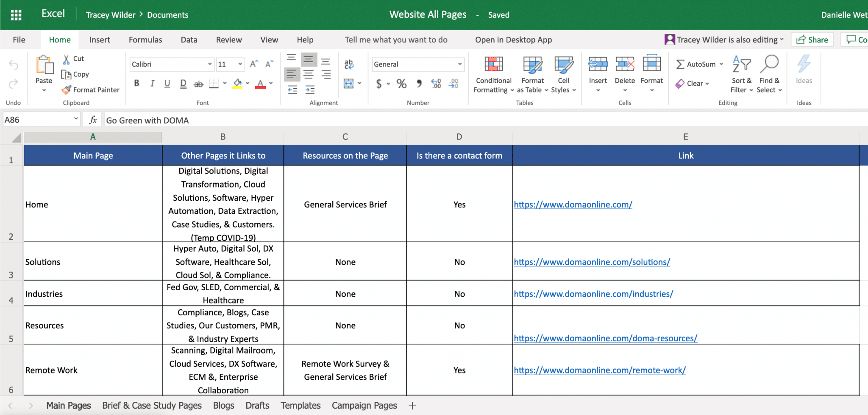
Task: Click Open in Desktop App
Action: 513,40
